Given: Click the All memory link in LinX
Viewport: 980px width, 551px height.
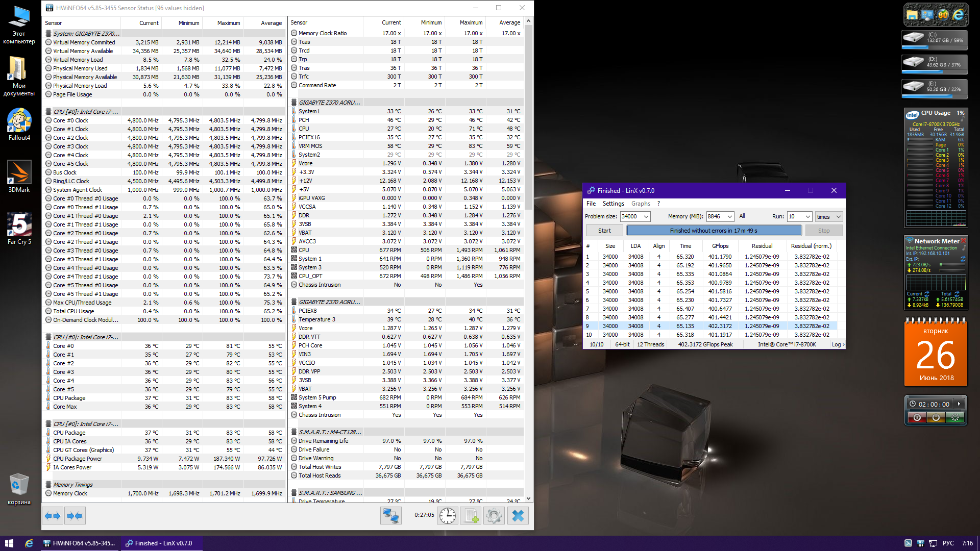Looking at the screenshot, I should [742, 216].
